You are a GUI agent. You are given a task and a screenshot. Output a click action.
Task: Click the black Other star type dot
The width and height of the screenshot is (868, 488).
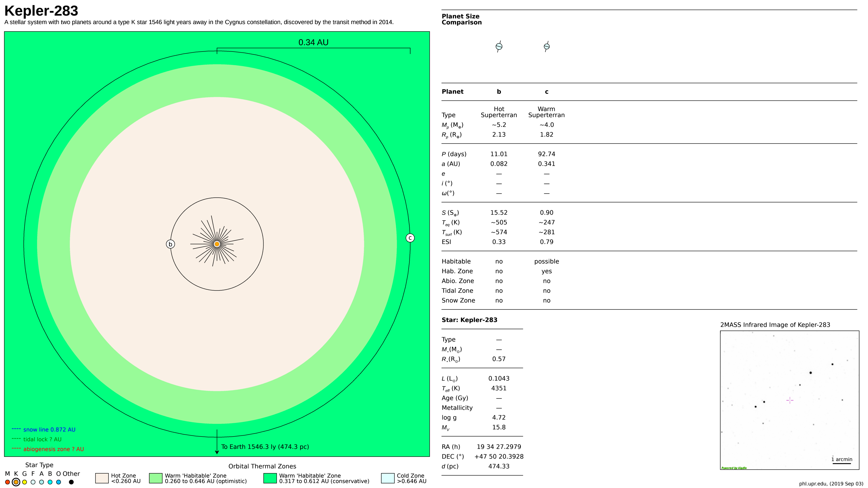pyautogui.click(x=71, y=482)
